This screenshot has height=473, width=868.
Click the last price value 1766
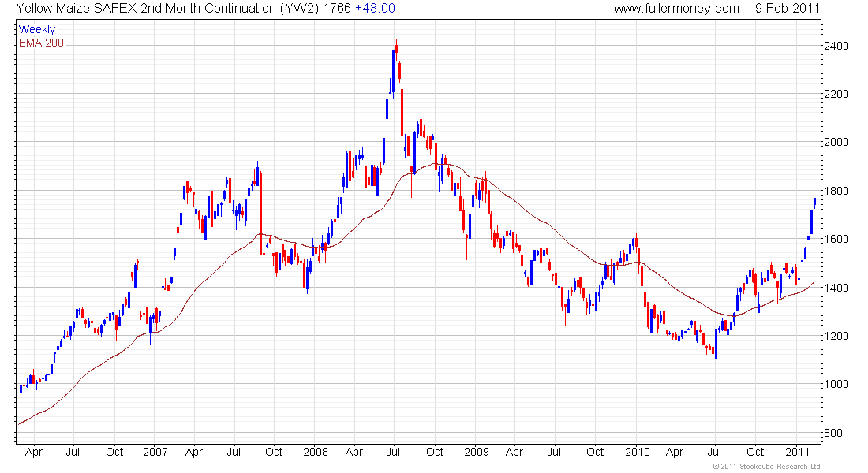pos(337,9)
